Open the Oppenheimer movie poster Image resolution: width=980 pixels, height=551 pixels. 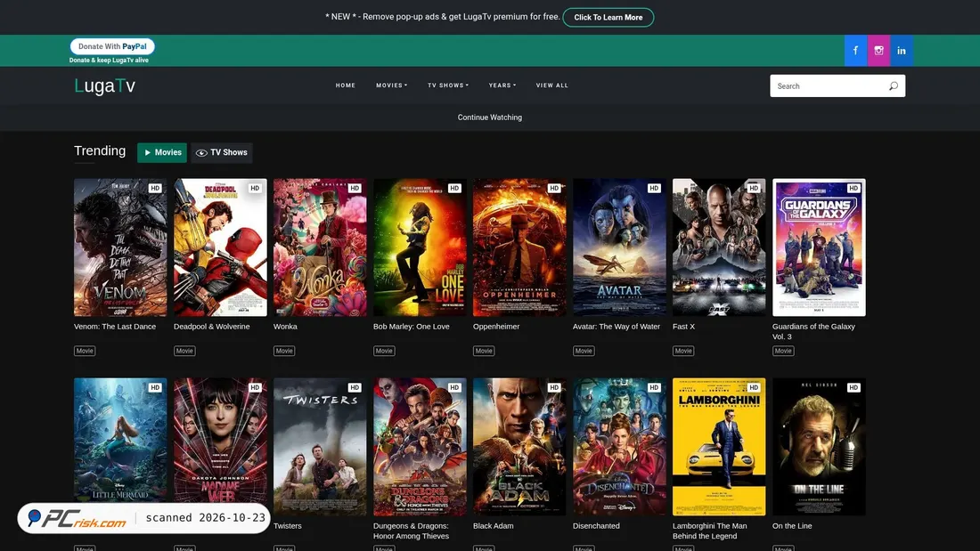click(519, 247)
